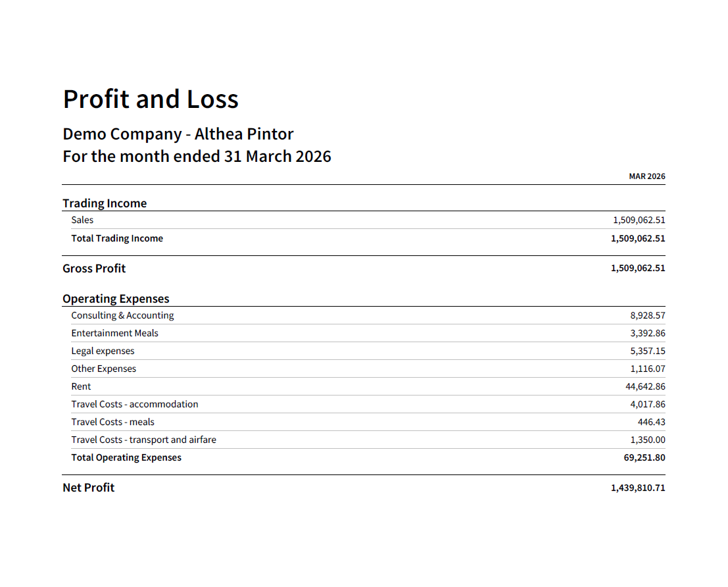The image size is (728, 587).
Task: Select the Operating Expenses section heading
Action: coord(116,298)
